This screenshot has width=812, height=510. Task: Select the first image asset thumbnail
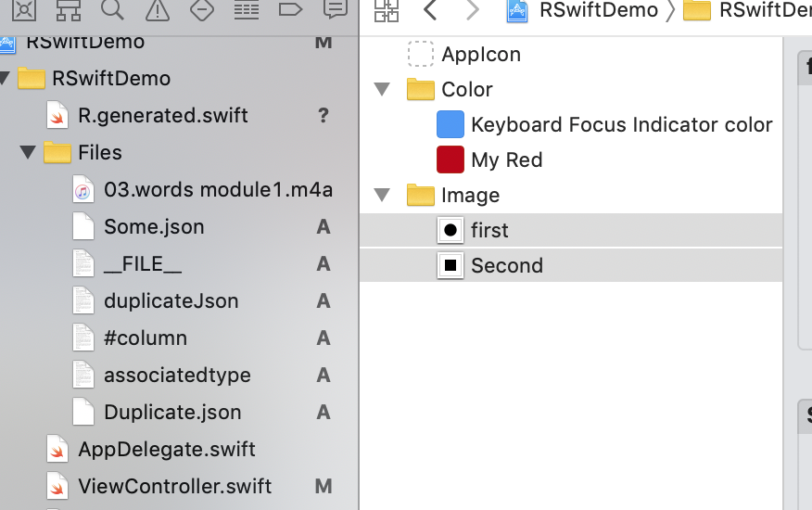[x=450, y=230]
